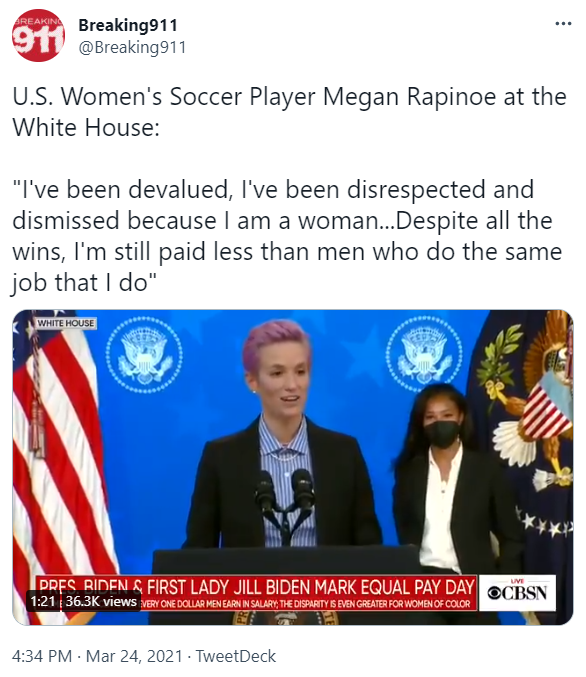This screenshot has width=586, height=677.
Task: Click the Breaking911 red profile avatar
Action: (38, 35)
